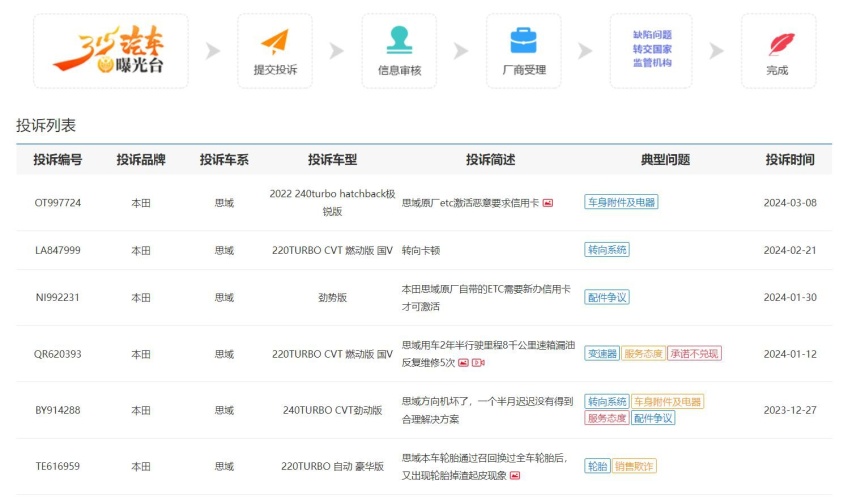This screenshot has height=497, width=852.
Task: Click the 投诉编号 column header
Action: click(x=58, y=160)
